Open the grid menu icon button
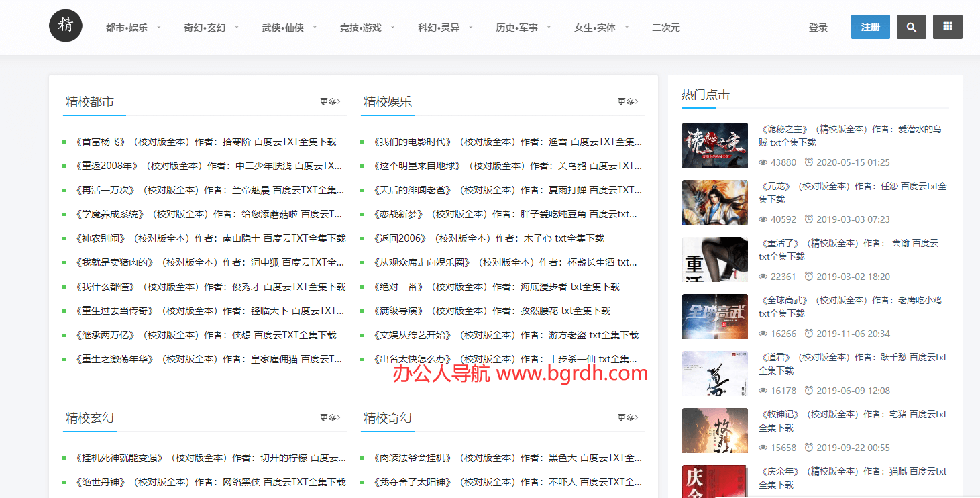 947,27
